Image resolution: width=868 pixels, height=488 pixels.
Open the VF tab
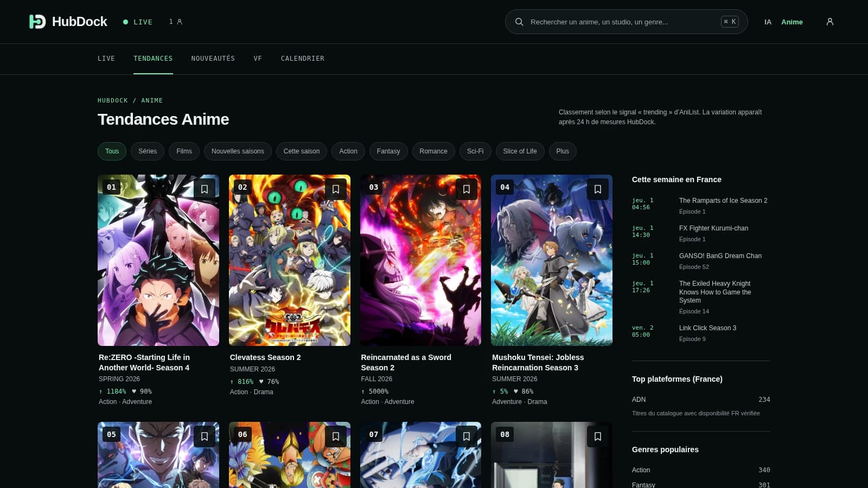tap(258, 59)
